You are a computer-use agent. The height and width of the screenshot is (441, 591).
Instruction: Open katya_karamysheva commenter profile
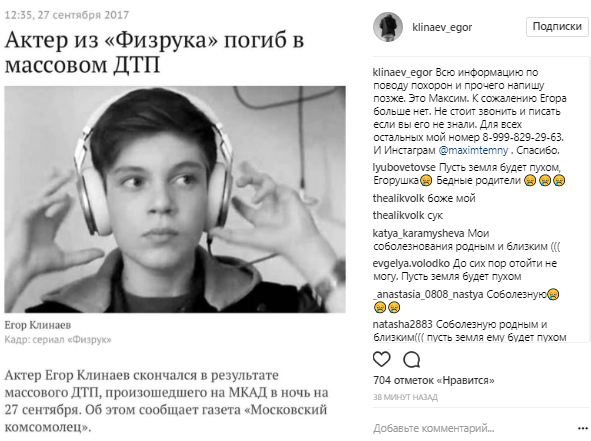click(418, 233)
